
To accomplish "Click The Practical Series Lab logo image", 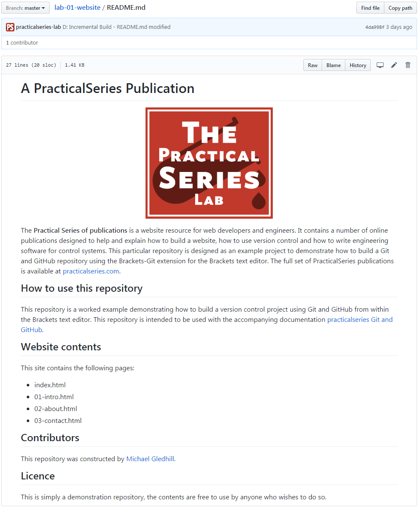I will [209, 163].
